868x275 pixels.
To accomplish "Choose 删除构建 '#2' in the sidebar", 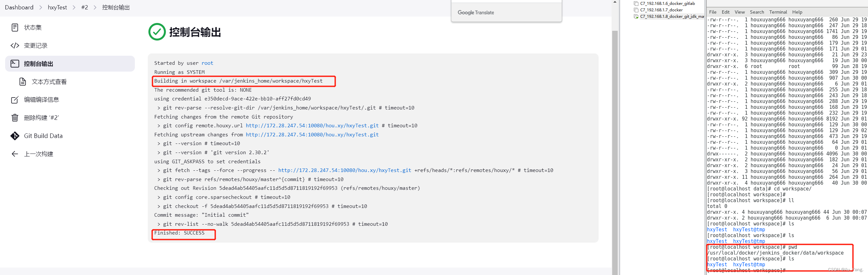I will tap(70, 118).
